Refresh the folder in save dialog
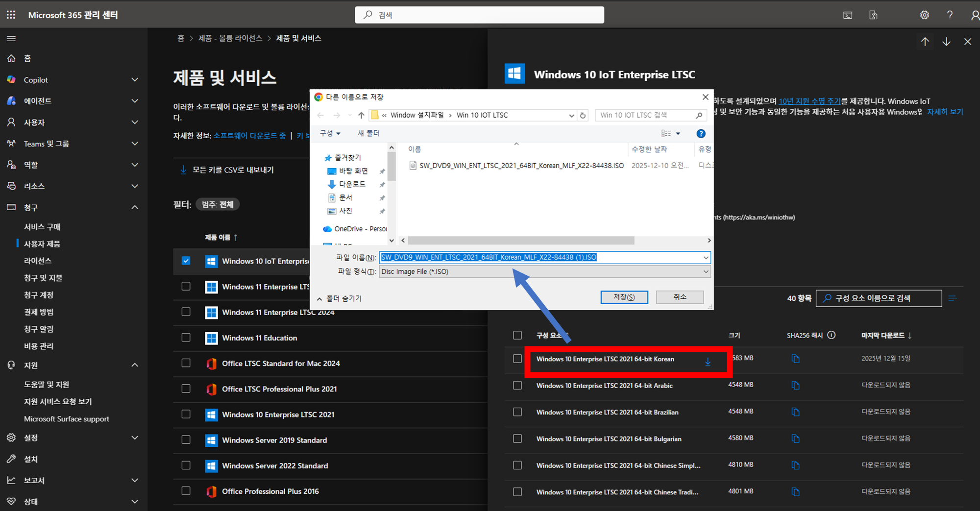Viewport: 980px width, 511px height. (x=583, y=115)
